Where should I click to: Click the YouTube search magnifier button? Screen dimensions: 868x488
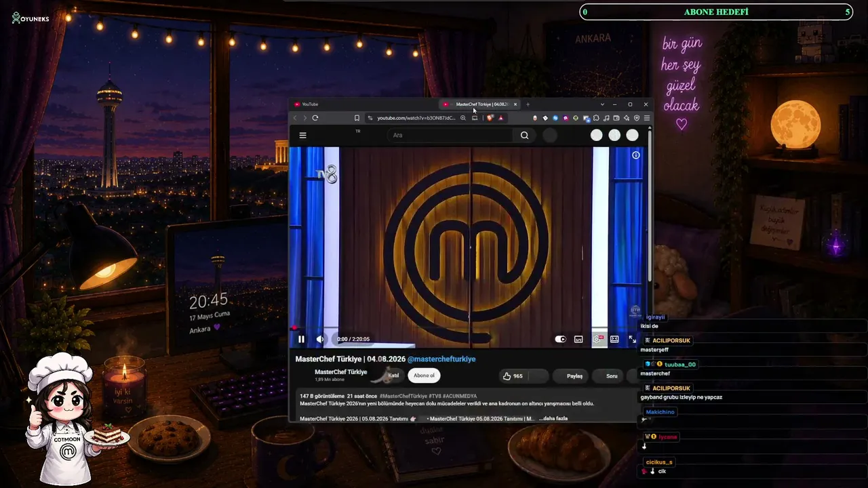point(524,135)
